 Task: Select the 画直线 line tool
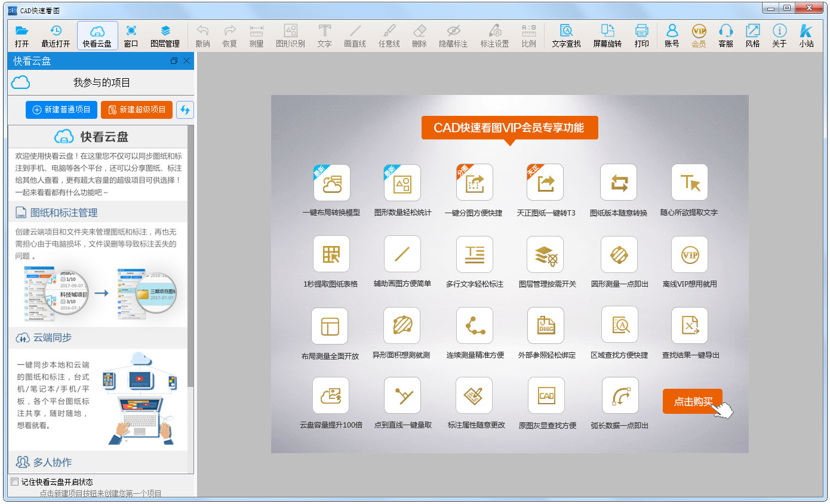[355, 36]
